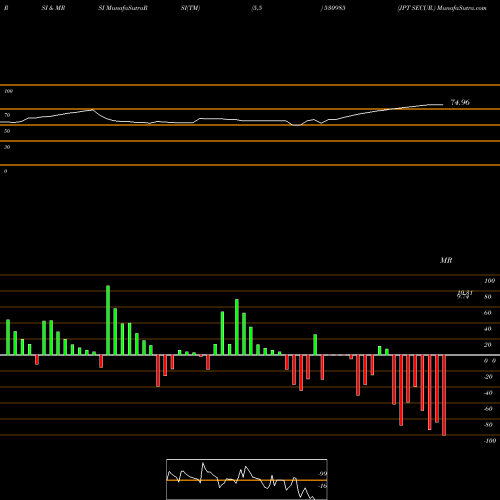
Task: Click the RSI value 74.96 label
Action: point(460,102)
